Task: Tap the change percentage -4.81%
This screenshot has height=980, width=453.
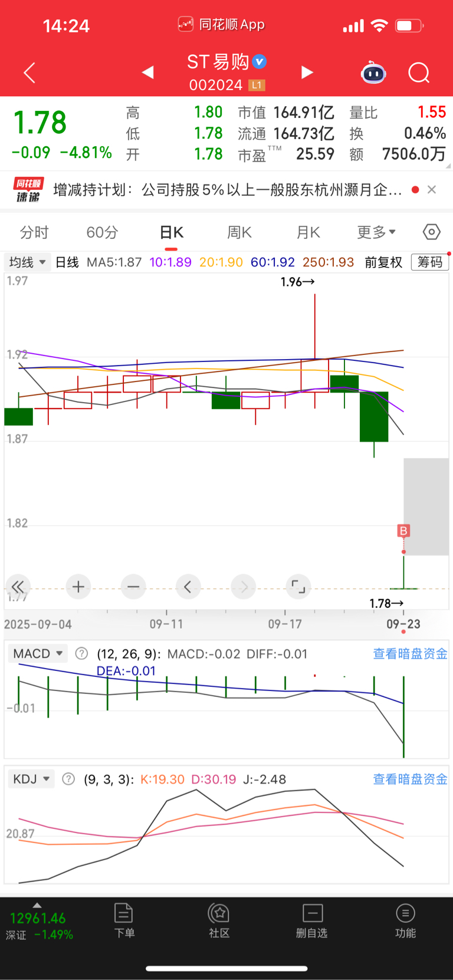Action: pyautogui.click(x=86, y=152)
